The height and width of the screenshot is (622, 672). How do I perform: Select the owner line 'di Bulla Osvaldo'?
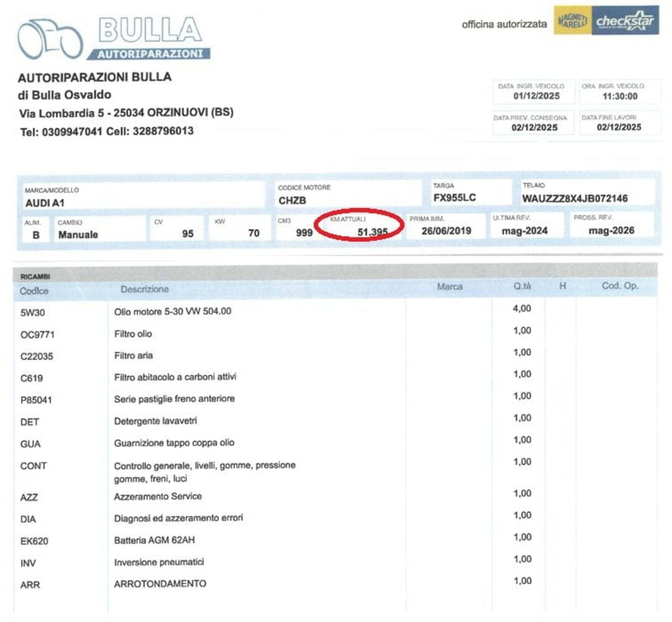tap(64, 95)
